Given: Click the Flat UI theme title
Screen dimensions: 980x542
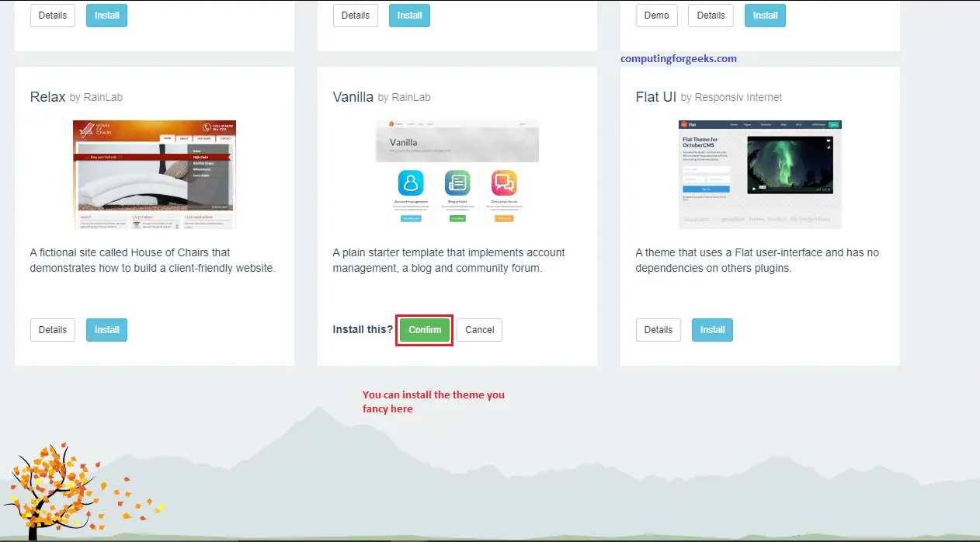Looking at the screenshot, I should point(656,97).
